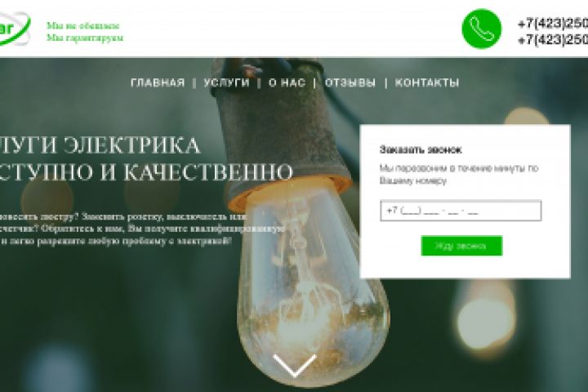Open the ГЛАВНАЯ menu item
588x392 pixels.
(158, 82)
